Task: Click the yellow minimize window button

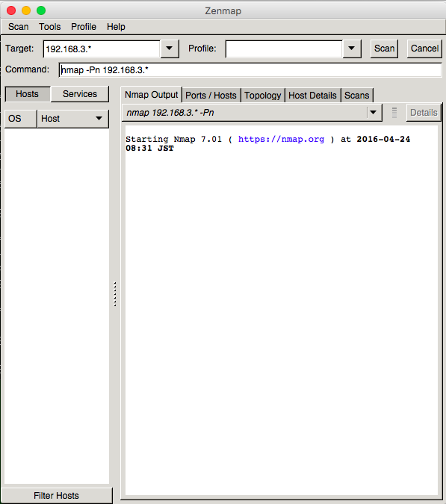Action: click(x=26, y=10)
